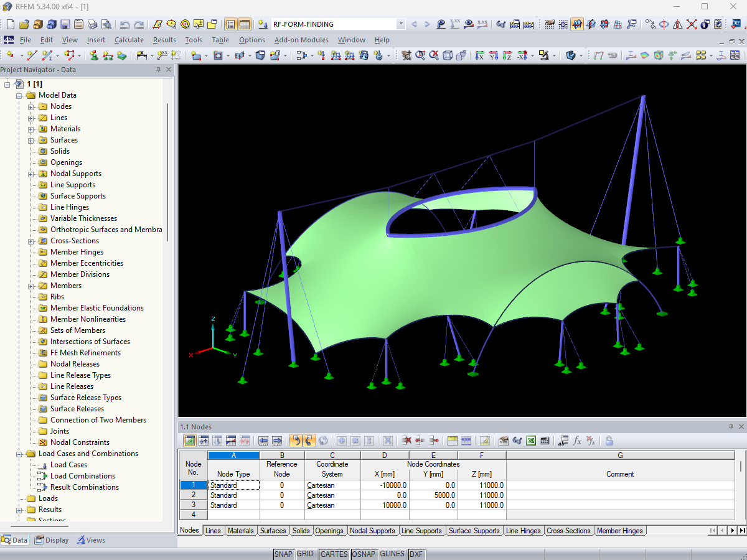The image size is (747, 560).
Task: Toggle OSNAP in the status bar
Action: click(x=364, y=554)
